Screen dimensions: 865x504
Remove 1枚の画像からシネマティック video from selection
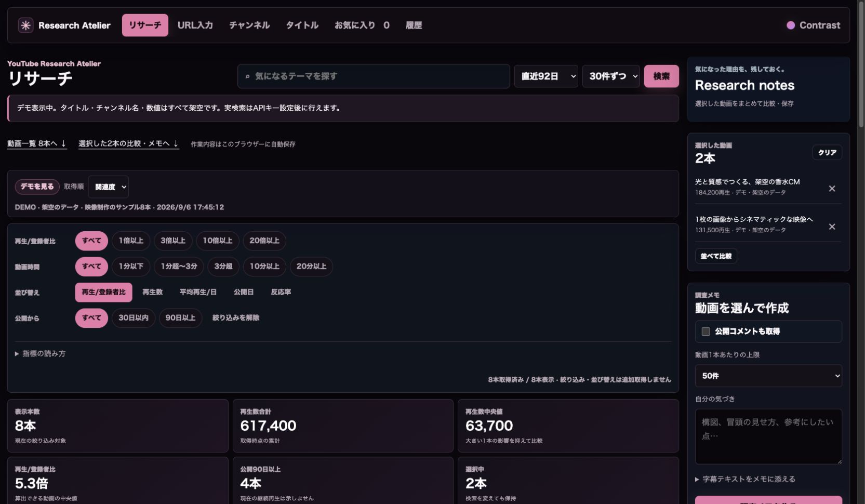coord(832,227)
